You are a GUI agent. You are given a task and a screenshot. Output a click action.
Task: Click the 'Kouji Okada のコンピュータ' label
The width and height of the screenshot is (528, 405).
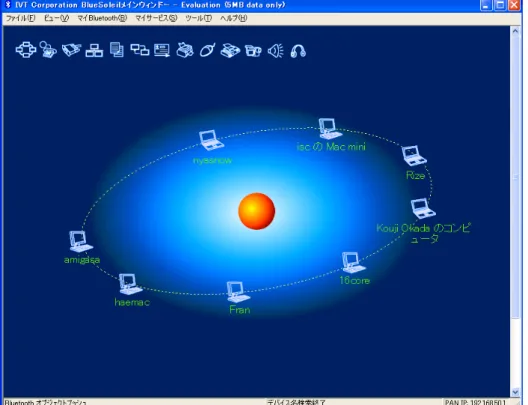pos(424,233)
